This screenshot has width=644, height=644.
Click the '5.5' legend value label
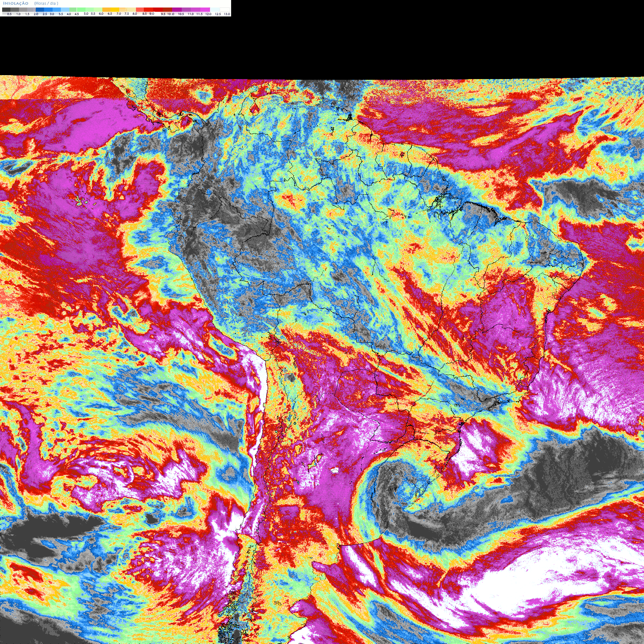pos(93,14)
